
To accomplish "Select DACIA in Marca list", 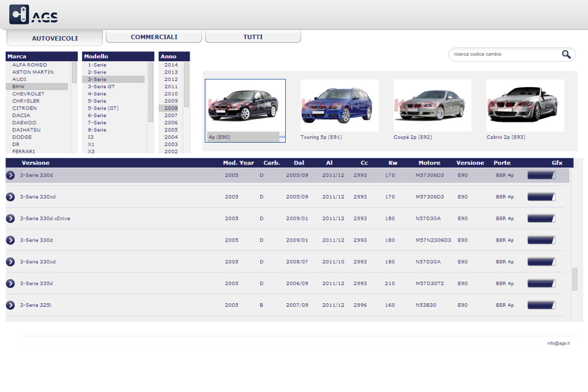I will pos(21,115).
